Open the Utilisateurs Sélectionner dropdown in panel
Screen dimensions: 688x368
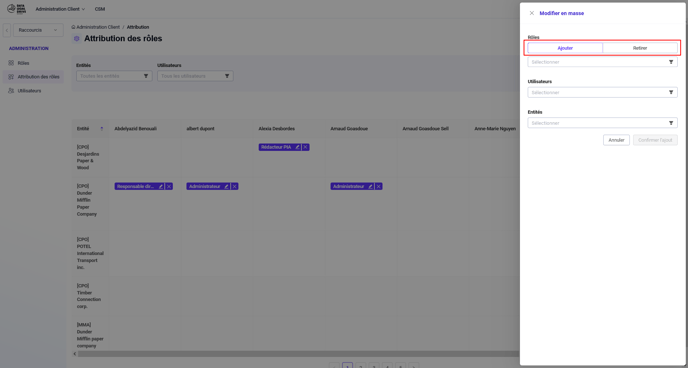(602, 93)
